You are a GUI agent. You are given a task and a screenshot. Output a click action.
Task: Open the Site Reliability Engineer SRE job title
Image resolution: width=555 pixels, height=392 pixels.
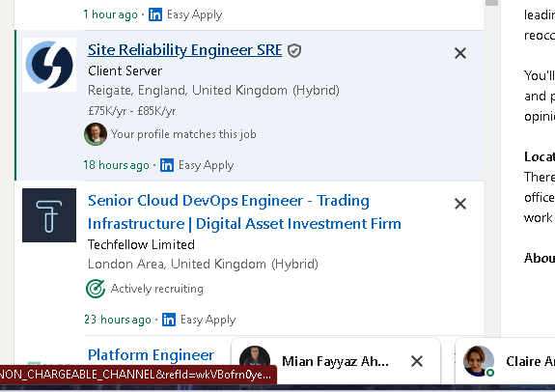tap(184, 50)
